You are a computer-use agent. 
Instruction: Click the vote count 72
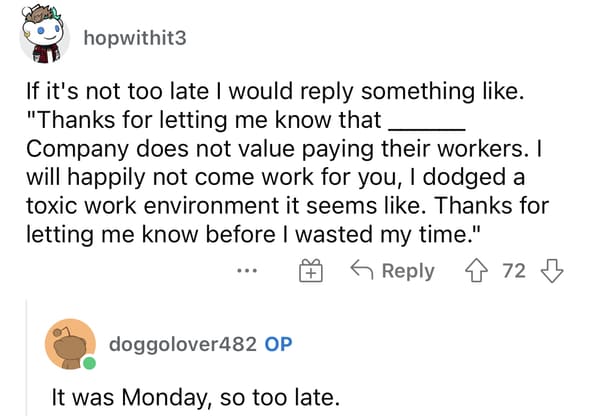point(514,271)
